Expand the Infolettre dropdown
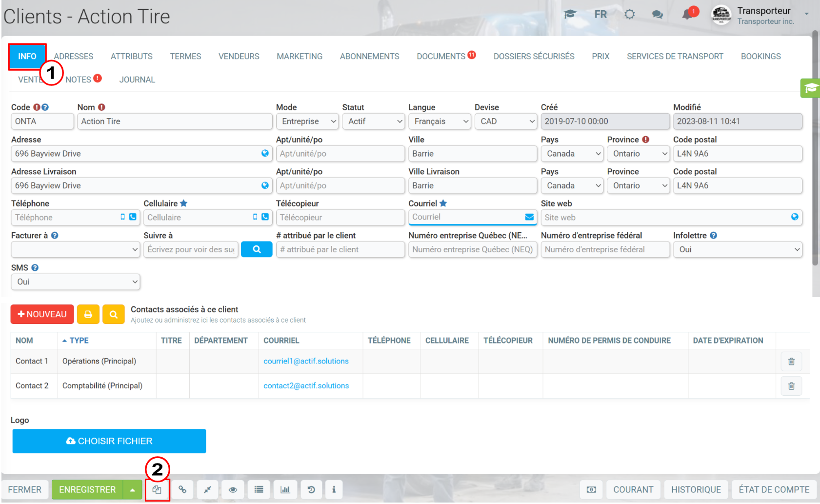The image size is (820, 504). [x=738, y=250]
